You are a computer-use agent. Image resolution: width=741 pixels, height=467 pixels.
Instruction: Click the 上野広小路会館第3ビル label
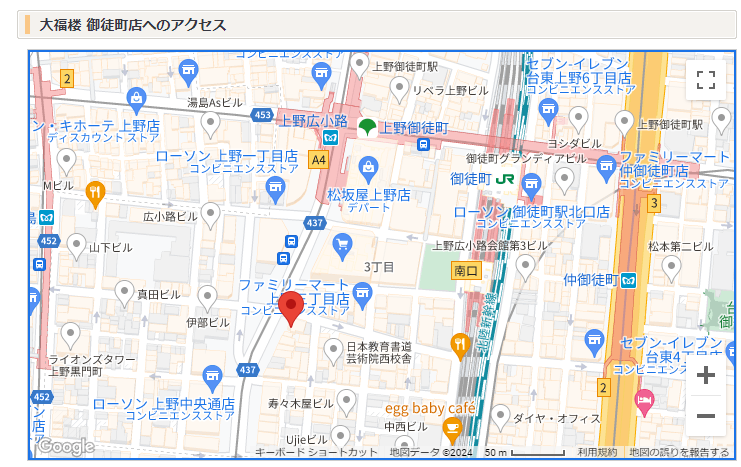click(490, 246)
